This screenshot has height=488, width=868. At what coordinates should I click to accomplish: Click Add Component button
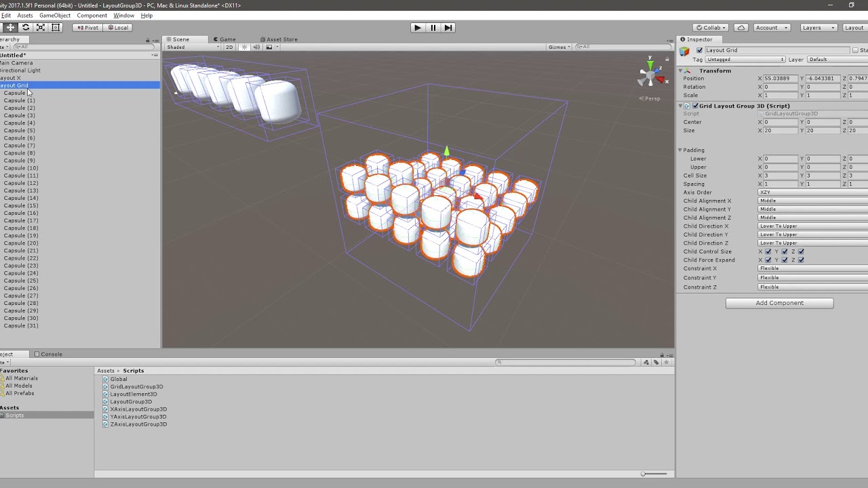tap(779, 303)
